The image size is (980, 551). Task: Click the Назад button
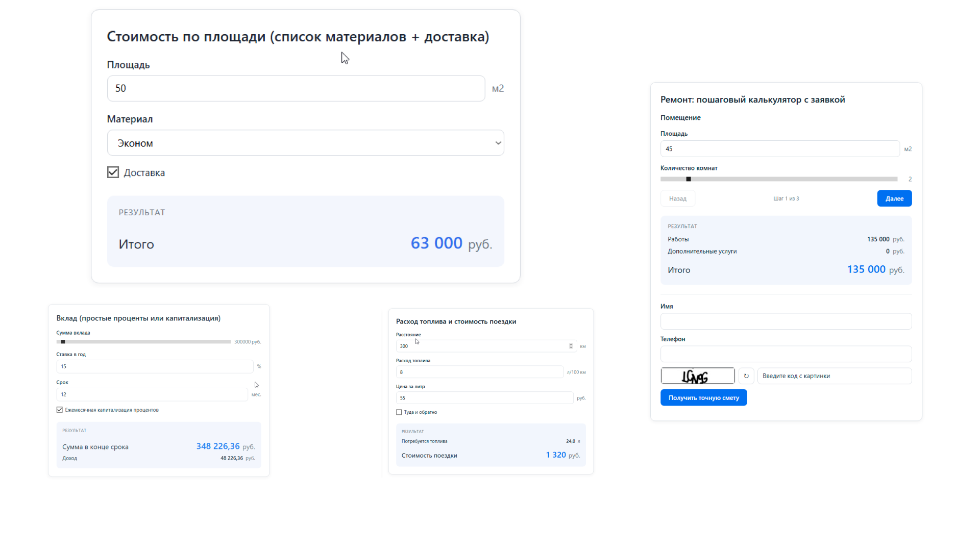coord(678,198)
